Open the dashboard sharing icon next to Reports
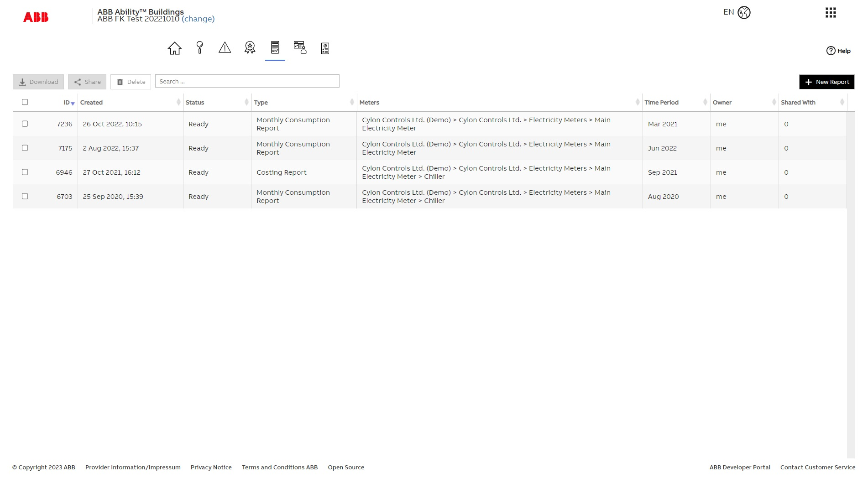868x478 pixels. (x=300, y=48)
